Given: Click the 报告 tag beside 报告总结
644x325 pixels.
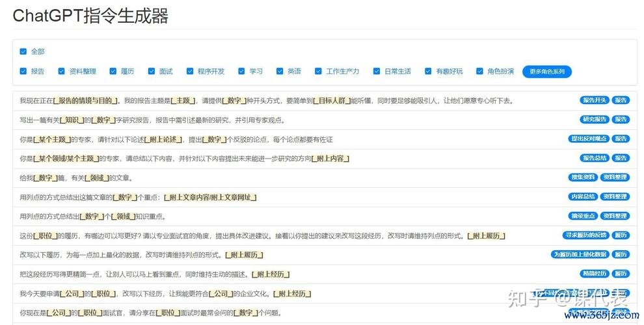Looking at the screenshot, I should (x=621, y=158).
